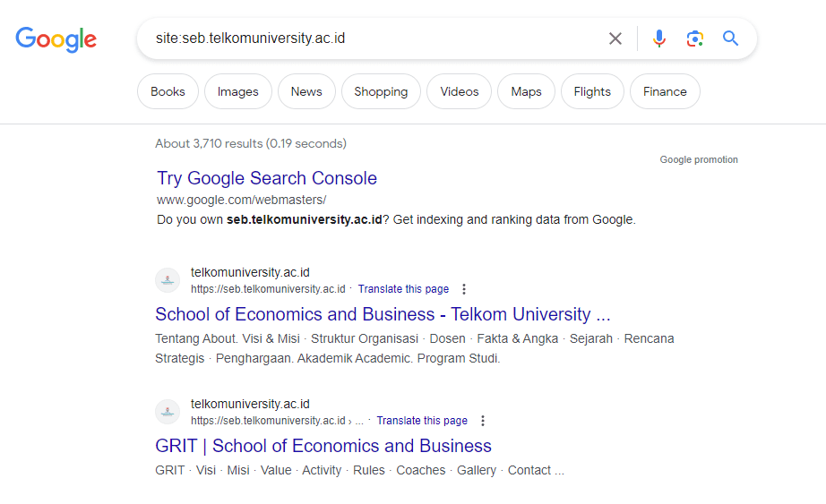Select the Shopping filter chip
The width and height of the screenshot is (826, 504).
pyautogui.click(x=381, y=91)
